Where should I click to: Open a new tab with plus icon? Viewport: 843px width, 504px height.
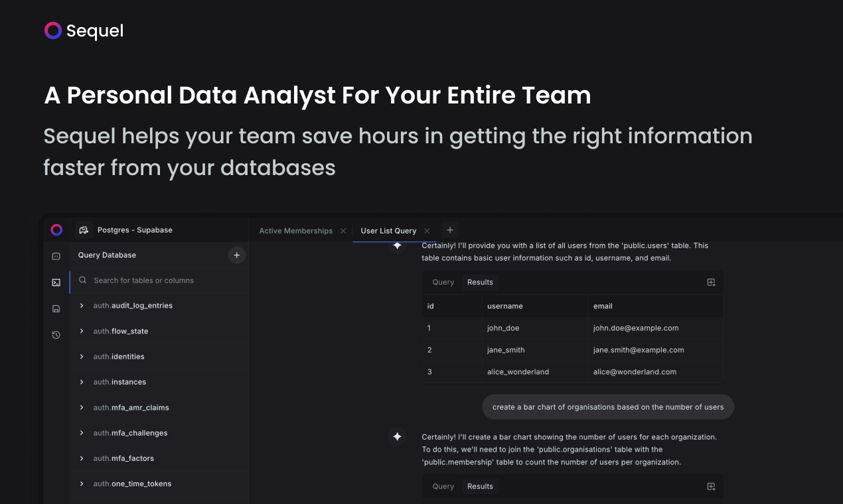pos(450,230)
